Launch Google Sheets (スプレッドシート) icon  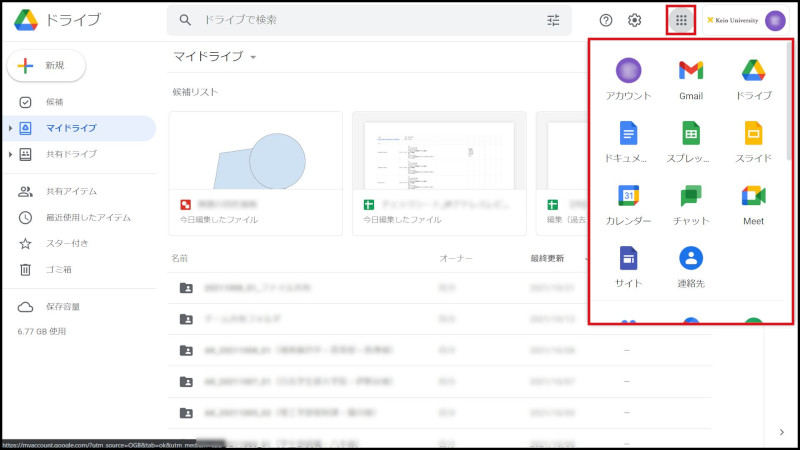pyautogui.click(x=691, y=133)
